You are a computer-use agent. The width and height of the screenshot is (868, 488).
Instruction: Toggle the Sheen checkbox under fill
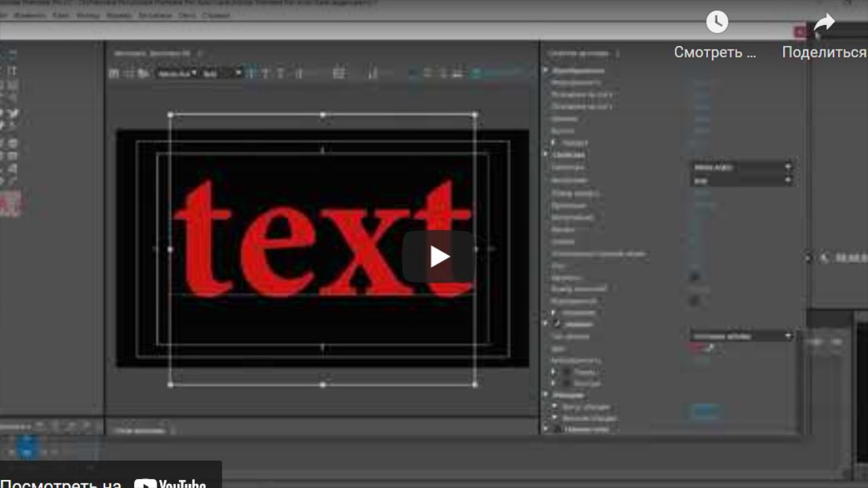pos(566,372)
